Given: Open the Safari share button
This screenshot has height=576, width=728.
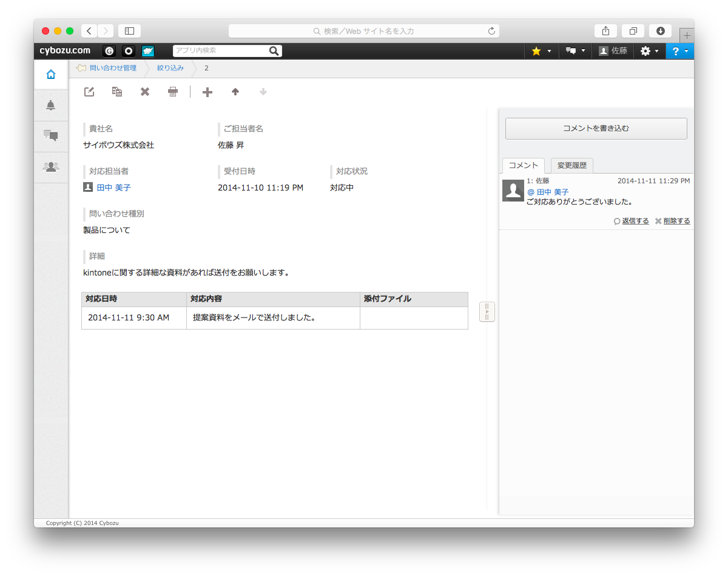Looking at the screenshot, I should (x=605, y=31).
